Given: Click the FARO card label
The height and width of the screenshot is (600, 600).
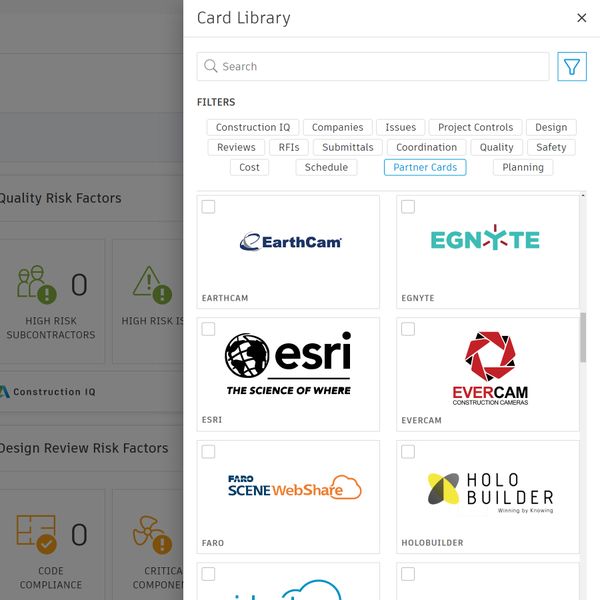Looking at the screenshot, I should (x=213, y=543).
